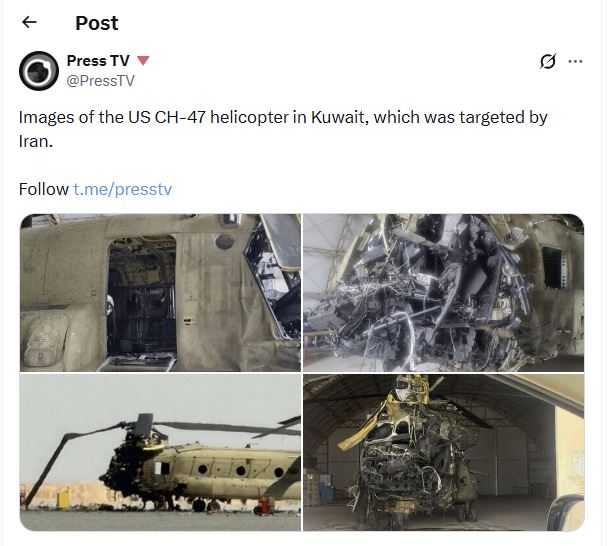Click the Post header title
The height and width of the screenshot is (546, 608).
(97, 23)
